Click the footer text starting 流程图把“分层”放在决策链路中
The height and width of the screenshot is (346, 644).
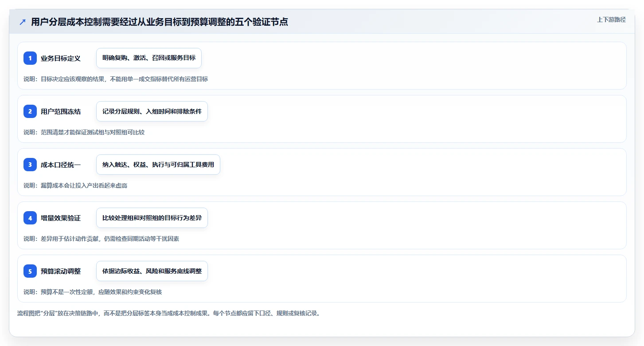coord(168,313)
